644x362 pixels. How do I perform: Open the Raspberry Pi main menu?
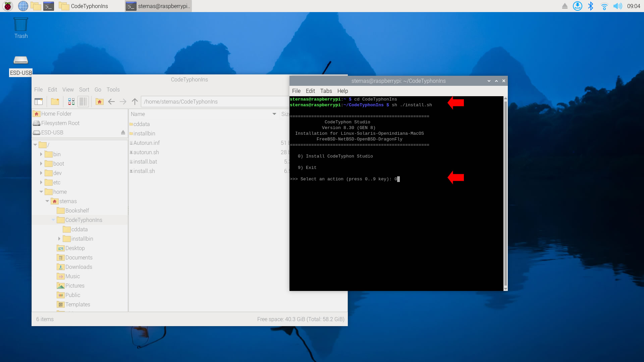[x=7, y=6]
